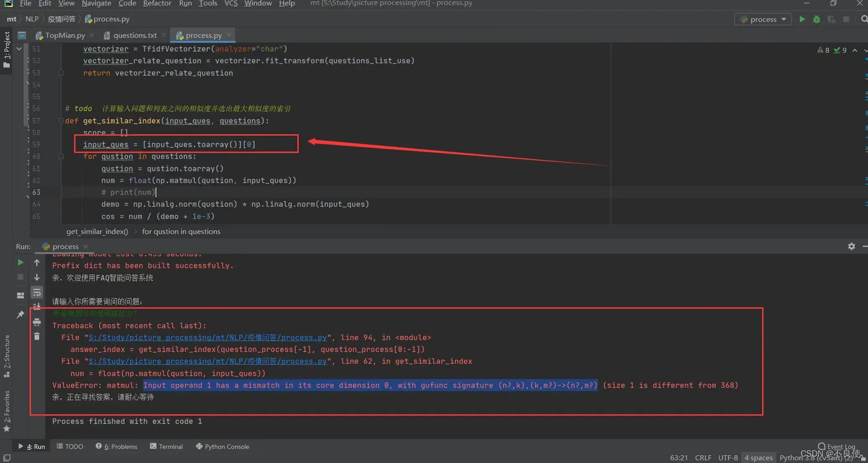Toggle scroll to end of console
868x463 pixels.
point(37,305)
